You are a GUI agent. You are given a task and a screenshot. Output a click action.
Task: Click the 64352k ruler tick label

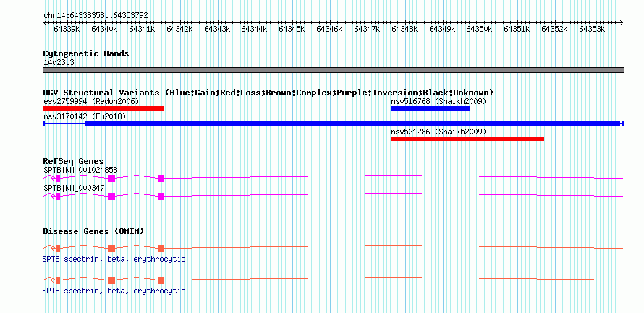coord(554,29)
